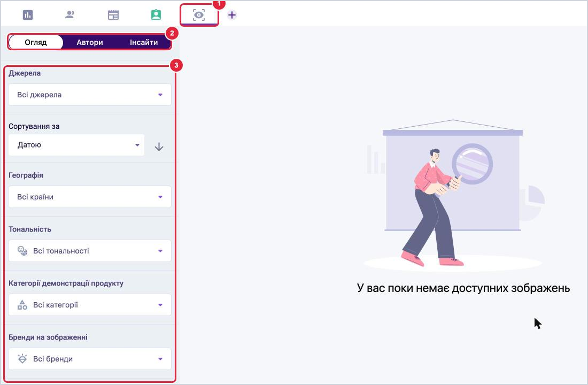588x385 pixels.
Task: Open the green contact badge tab icon
Action: pyautogui.click(x=156, y=15)
